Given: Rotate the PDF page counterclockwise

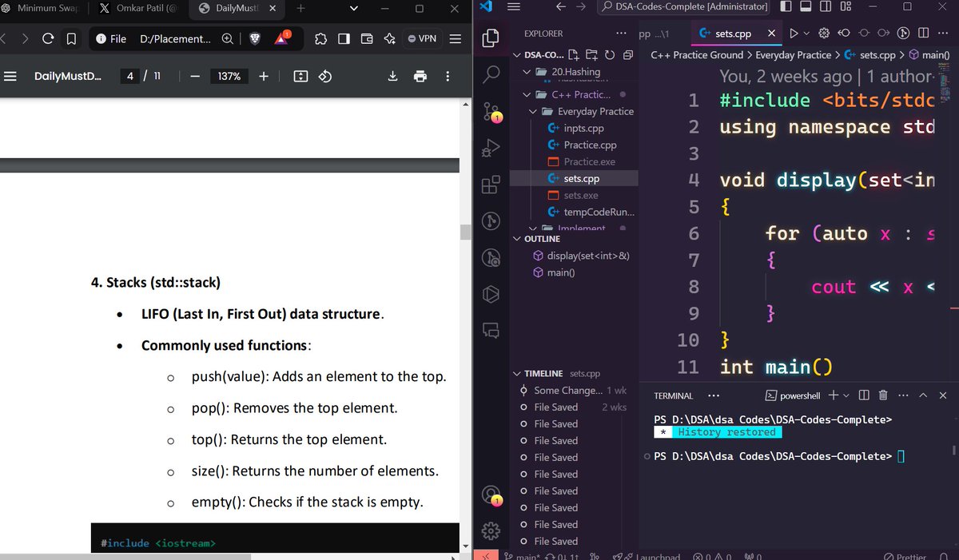Looking at the screenshot, I should pos(325,76).
